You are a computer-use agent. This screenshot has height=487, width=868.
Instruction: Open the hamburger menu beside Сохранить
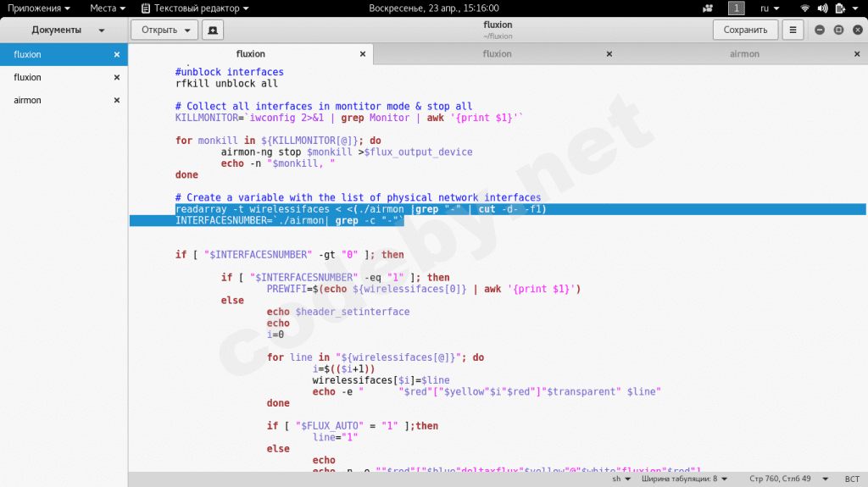click(793, 30)
